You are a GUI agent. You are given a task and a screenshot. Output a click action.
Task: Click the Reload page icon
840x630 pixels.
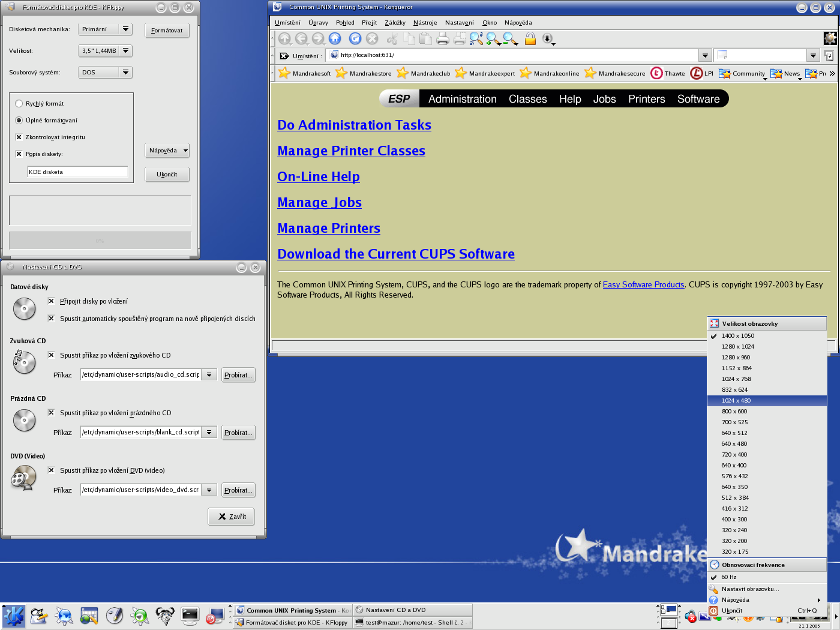click(355, 38)
